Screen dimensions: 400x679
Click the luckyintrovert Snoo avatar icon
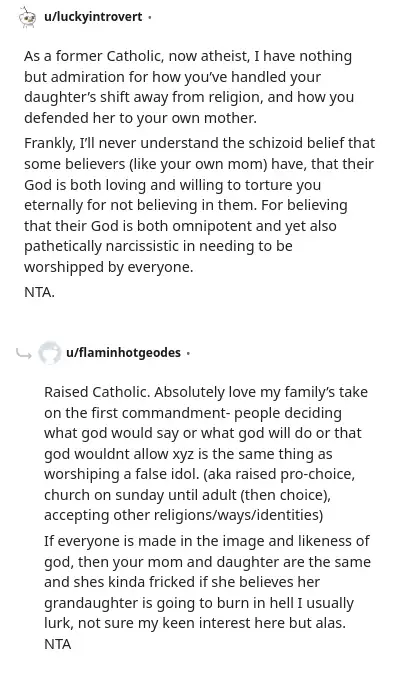pyautogui.click(x=28, y=17)
